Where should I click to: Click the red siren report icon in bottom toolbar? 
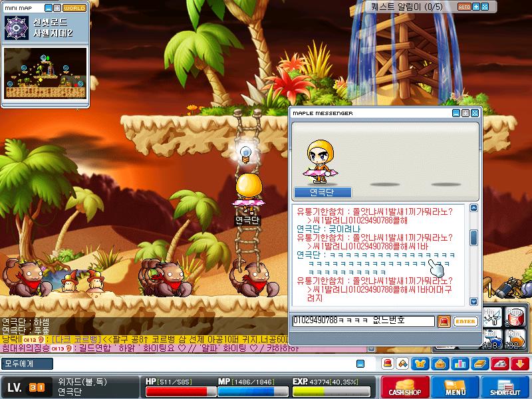388,364
